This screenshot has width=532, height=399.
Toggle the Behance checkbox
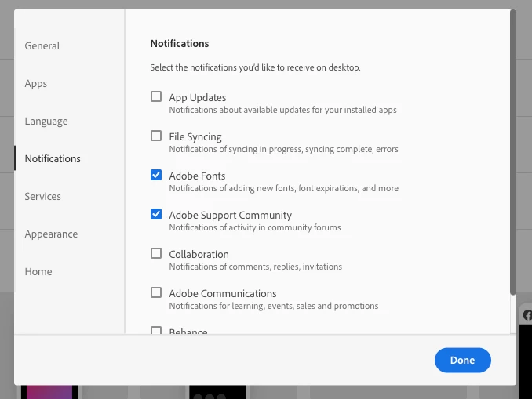pyautogui.click(x=156, y=330)
